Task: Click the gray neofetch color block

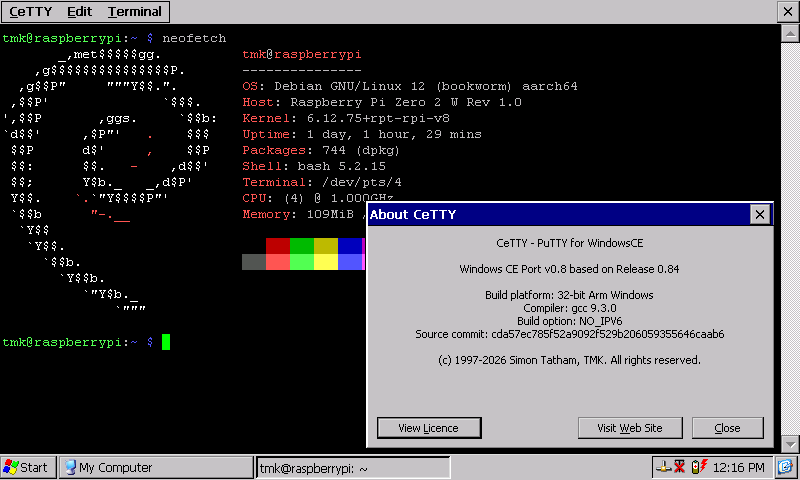Action: point(254,262)
